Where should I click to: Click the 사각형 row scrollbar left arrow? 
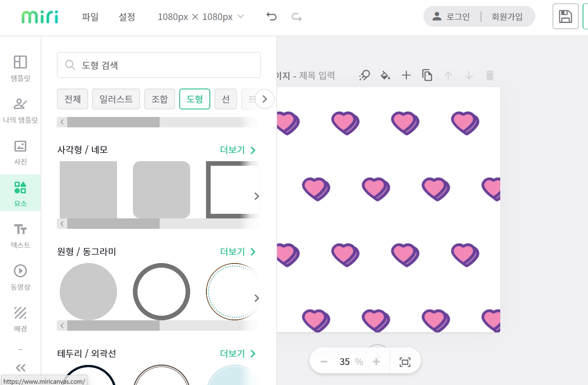[62, 224]
